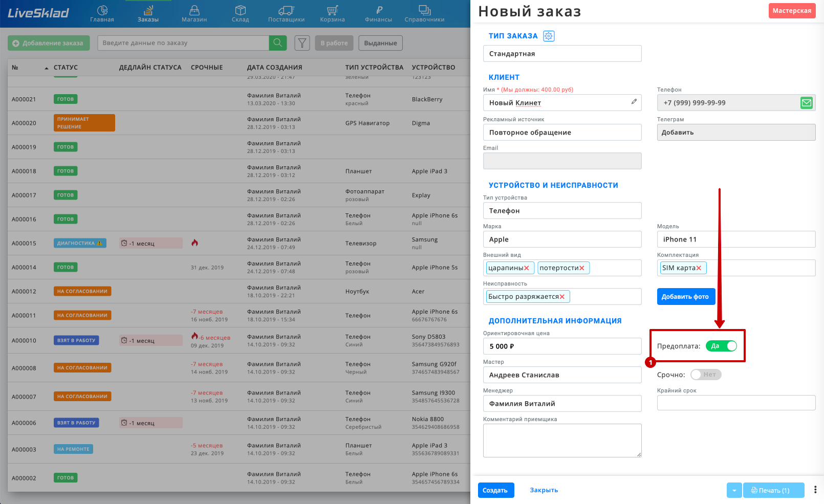Screen dimensions: 824x504
Task: Click the Комментарий приемщика textarea
Action: [562, 441]
